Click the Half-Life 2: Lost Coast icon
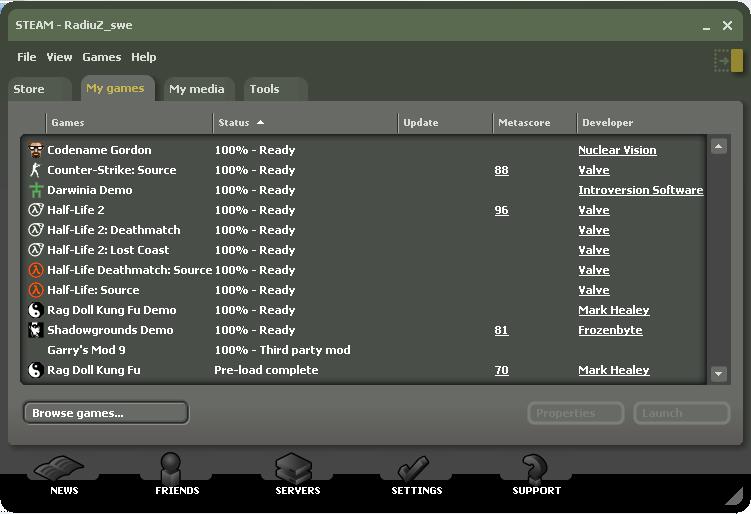Image resolution: width=751 pixels, height=514 pixels. coord(35,250)
